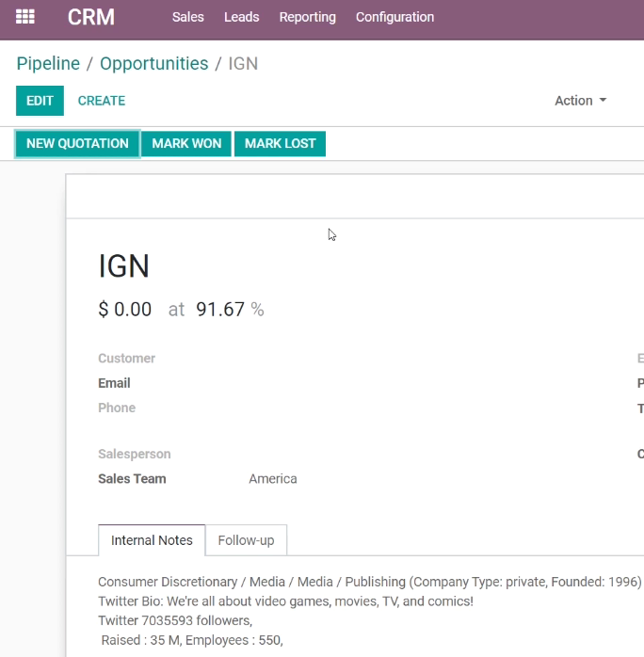
Task: Click the 'Raised : 35 M' notes line
Action: 192,640
